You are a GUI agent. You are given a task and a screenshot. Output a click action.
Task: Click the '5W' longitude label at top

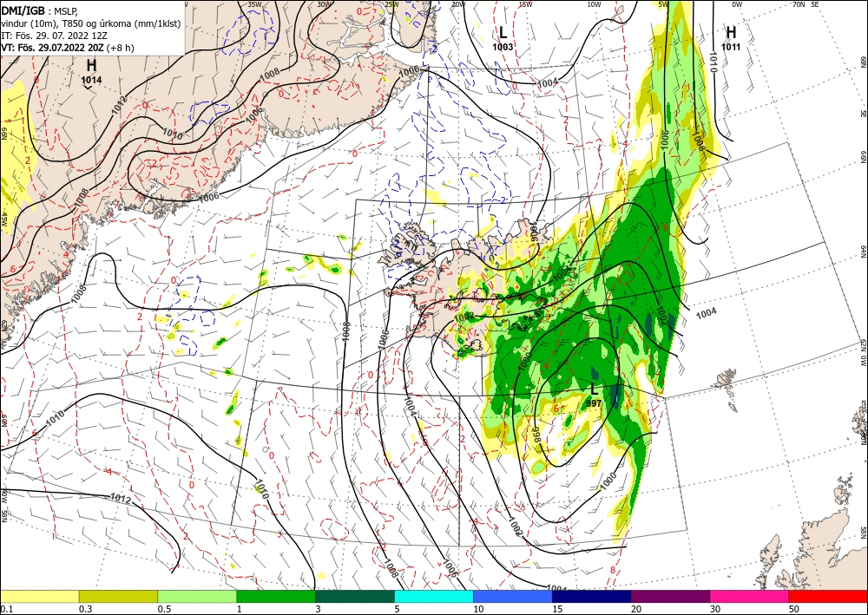[663, 4]
